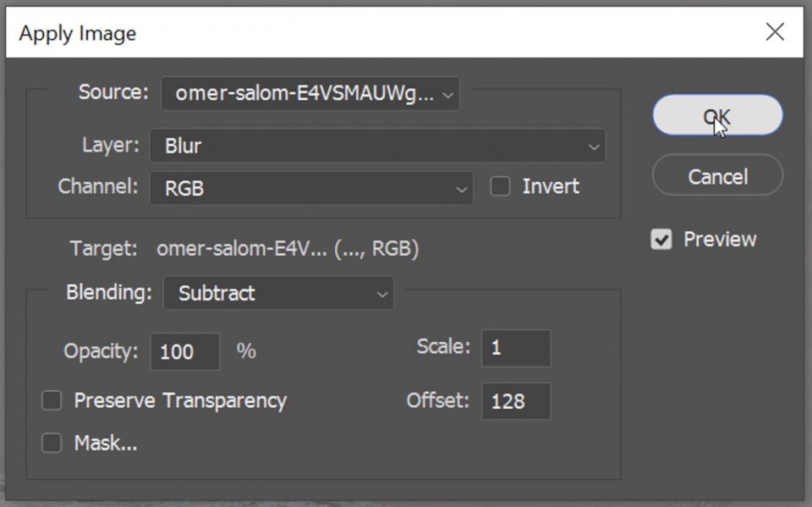The image size is (812, 507).
Task: Disable the Preview checkbox
Action: 662,240
